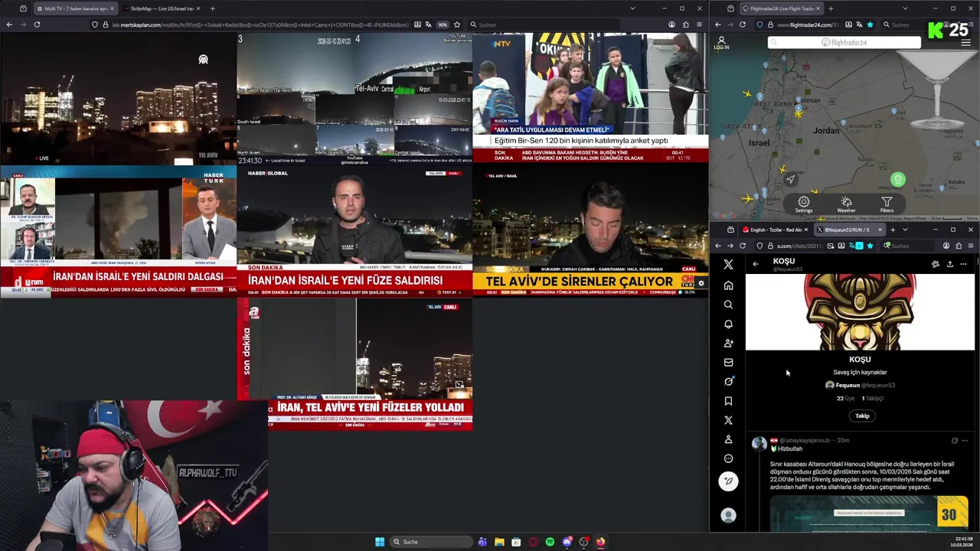Open File Explorer from the taskbar
980x551 pixels.
pyautogui.click(x=499, y=542)
